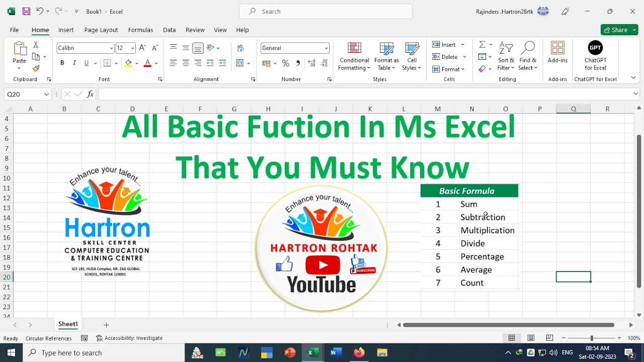Switch to the View tab
Screen dimensions: 644x362
pyautogui.click(x=220, y=30)
